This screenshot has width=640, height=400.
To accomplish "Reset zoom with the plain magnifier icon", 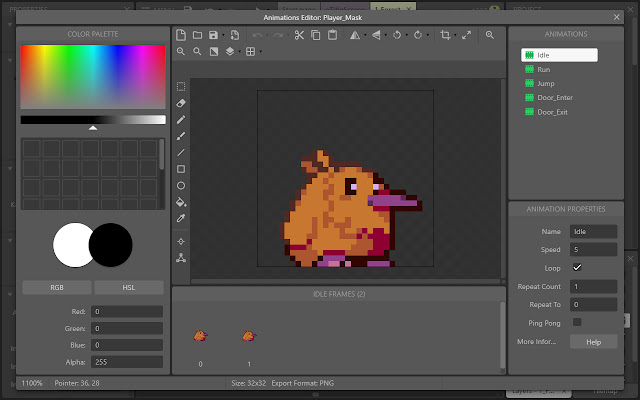I will click(197, 51).
